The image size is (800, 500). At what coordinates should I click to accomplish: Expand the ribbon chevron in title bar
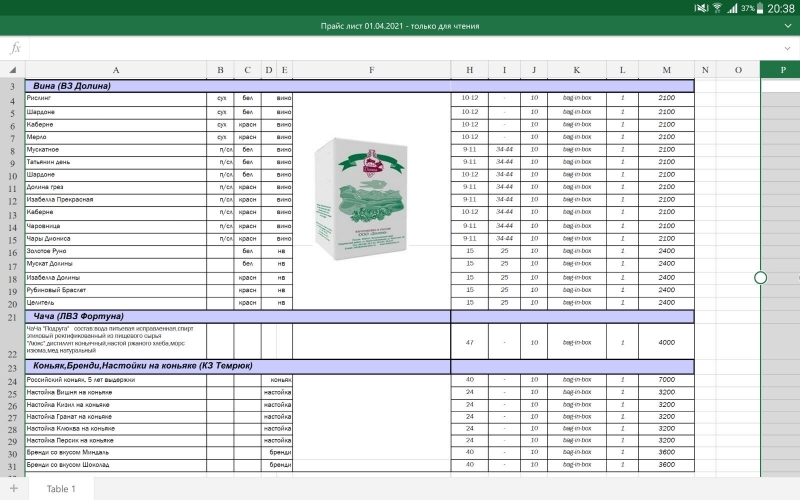click(788, 26)
